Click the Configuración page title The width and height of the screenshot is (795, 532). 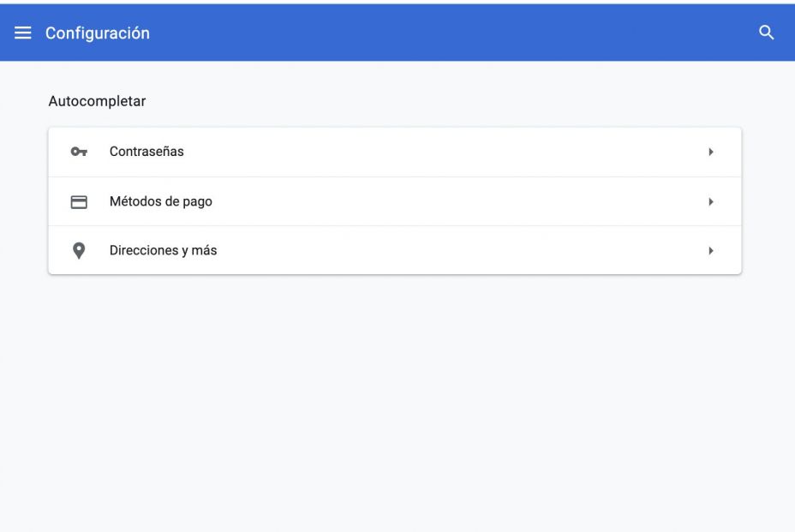coord(97,33)
